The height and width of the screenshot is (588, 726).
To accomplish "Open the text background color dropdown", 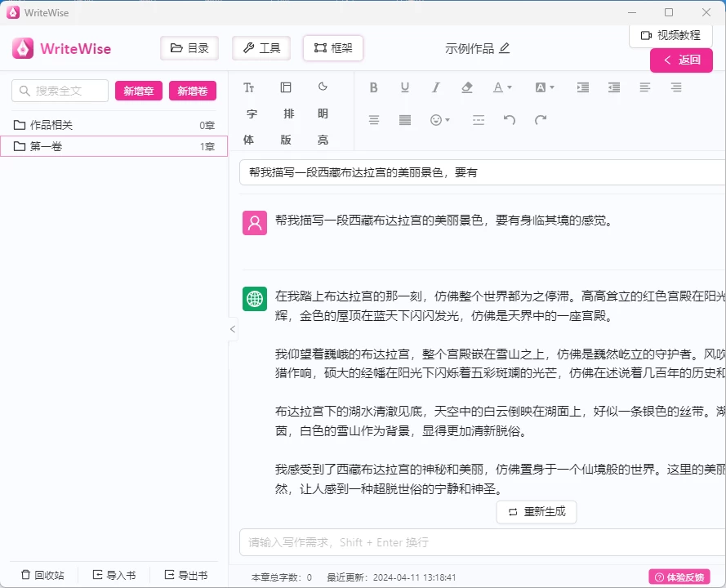I will coord(545,87).
